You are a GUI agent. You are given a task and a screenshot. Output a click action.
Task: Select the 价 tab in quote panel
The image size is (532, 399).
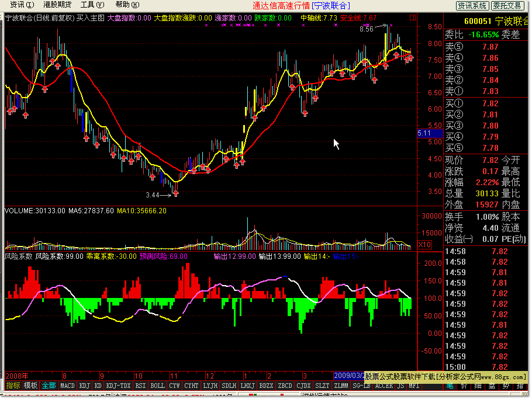point(464,386)
